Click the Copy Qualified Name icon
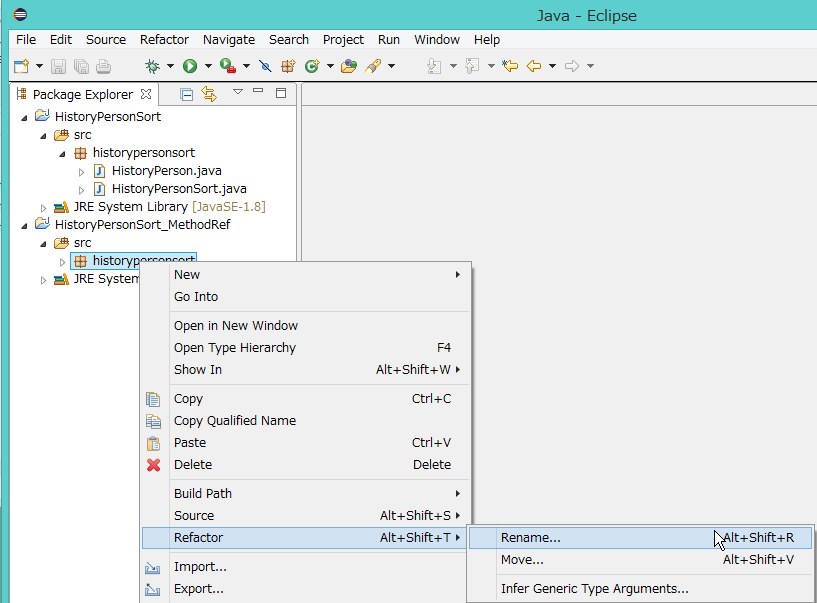Viewport: 817px width, 603px height. pyautogui.click(x=153, y=421)
